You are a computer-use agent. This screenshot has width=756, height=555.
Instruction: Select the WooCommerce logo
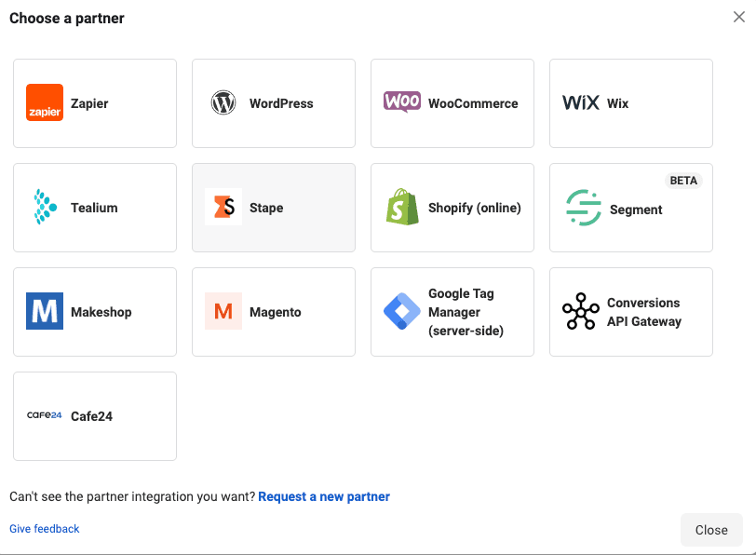click(x=401, y=102)
